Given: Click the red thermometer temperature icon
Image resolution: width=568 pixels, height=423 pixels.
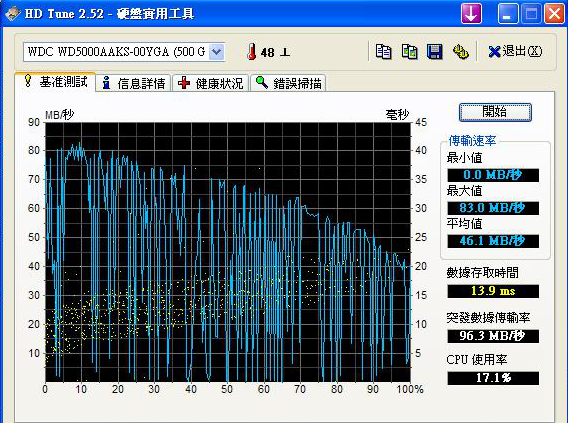Looking at the screenshot, I should click(x=251, y=52).
